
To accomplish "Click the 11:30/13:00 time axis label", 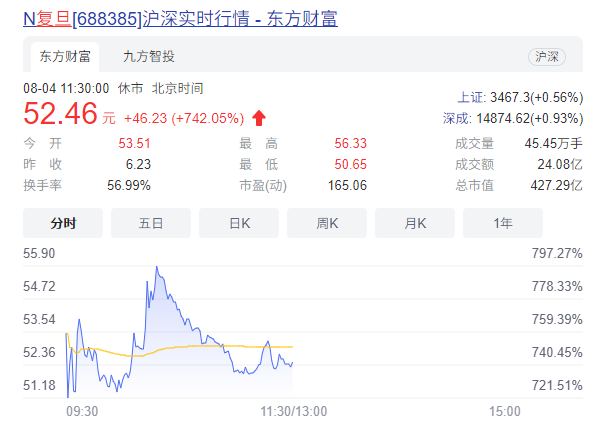I will [x=293, y=411].
